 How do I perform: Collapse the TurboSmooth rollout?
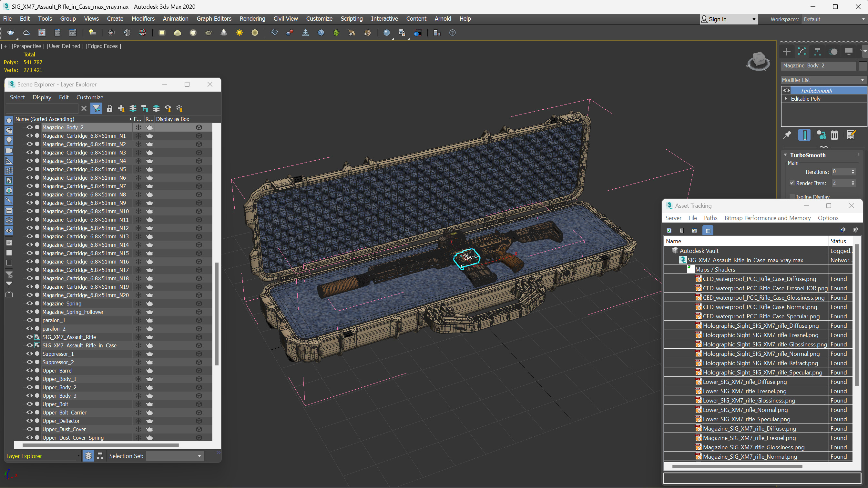click(785, 155)
